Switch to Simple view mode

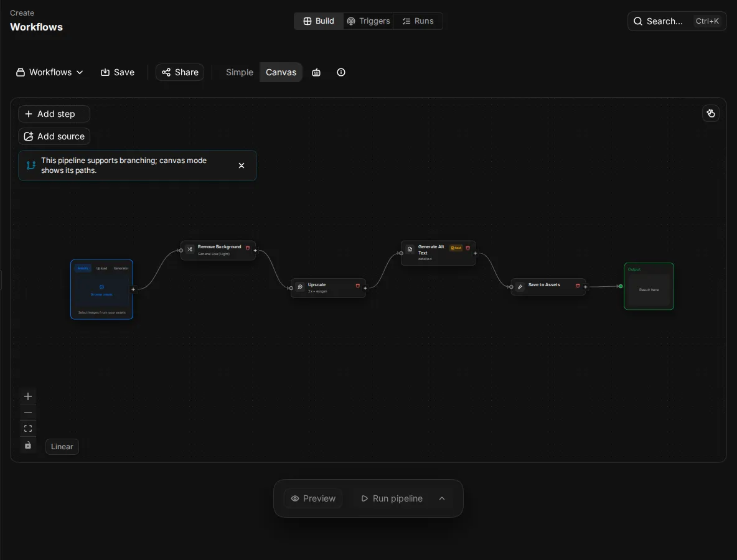click(x=240, y=72)
